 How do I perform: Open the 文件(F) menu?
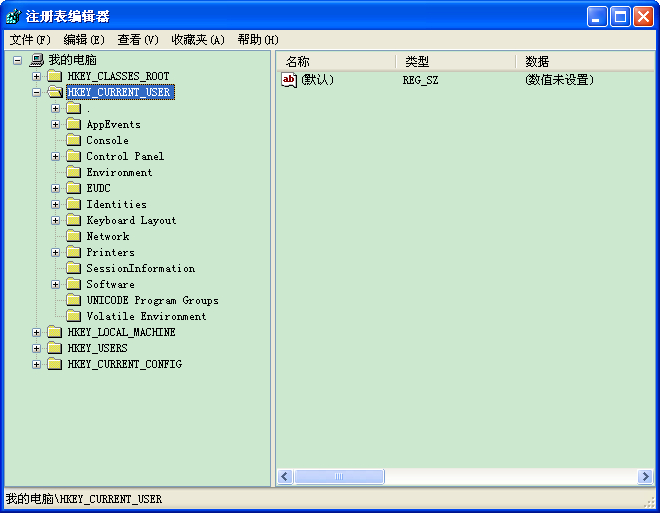click(30, 40)
